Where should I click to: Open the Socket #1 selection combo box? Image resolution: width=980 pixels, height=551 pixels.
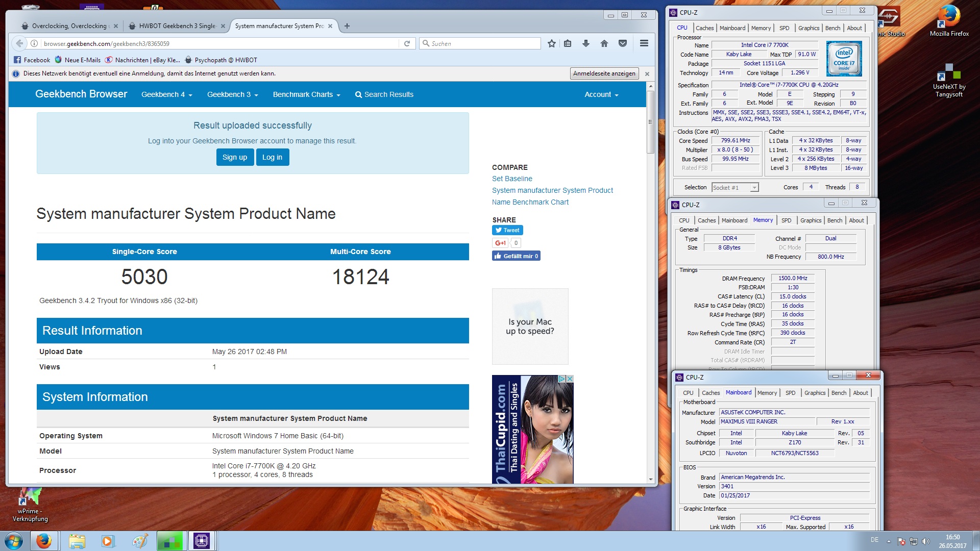coord(735,188)
